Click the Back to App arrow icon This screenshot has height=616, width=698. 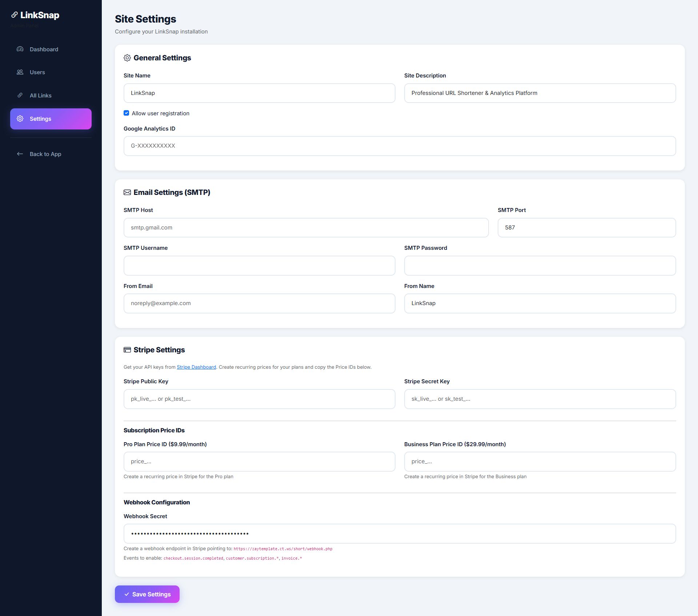(x=20, y=154)
